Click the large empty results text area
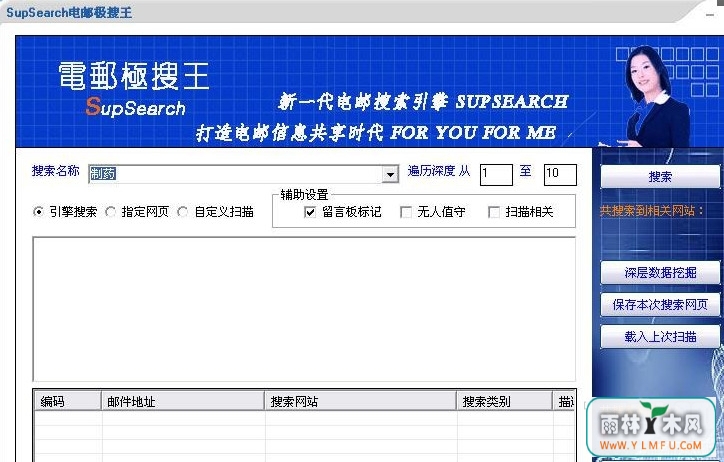The image size is (724, 462). click(304, 309)
